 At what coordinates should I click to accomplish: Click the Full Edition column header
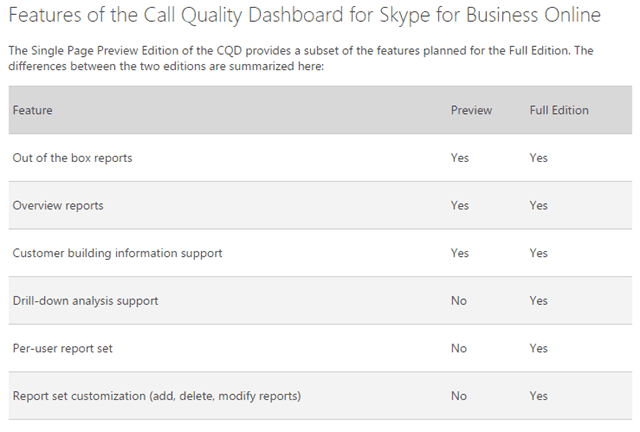559,110
